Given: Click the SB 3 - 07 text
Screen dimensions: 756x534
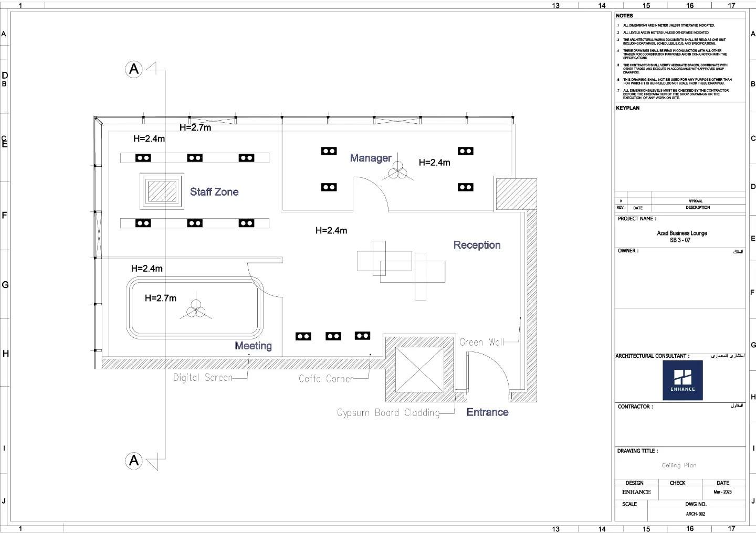Looking at the screenshot, I should click(680, 240).
